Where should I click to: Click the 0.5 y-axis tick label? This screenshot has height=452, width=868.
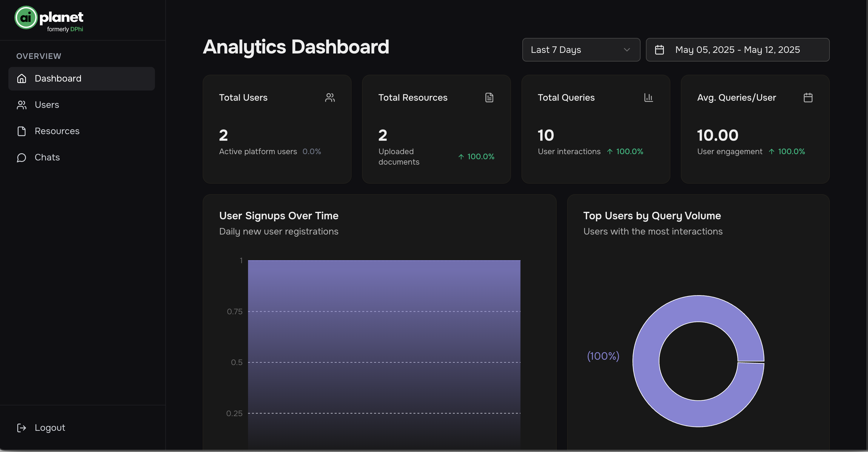[236, 363]
